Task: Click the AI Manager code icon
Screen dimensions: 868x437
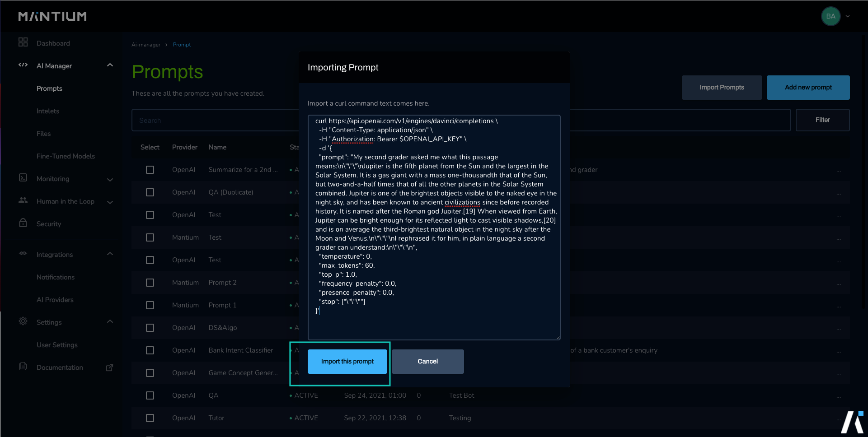Action: (x=23, y=65)
